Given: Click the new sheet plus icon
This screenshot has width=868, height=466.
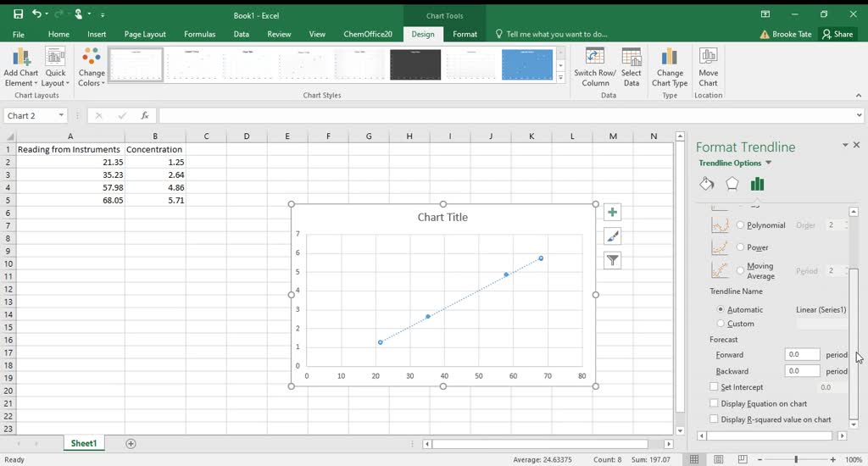Looking at the screenshot, I should tap(131, 443).
